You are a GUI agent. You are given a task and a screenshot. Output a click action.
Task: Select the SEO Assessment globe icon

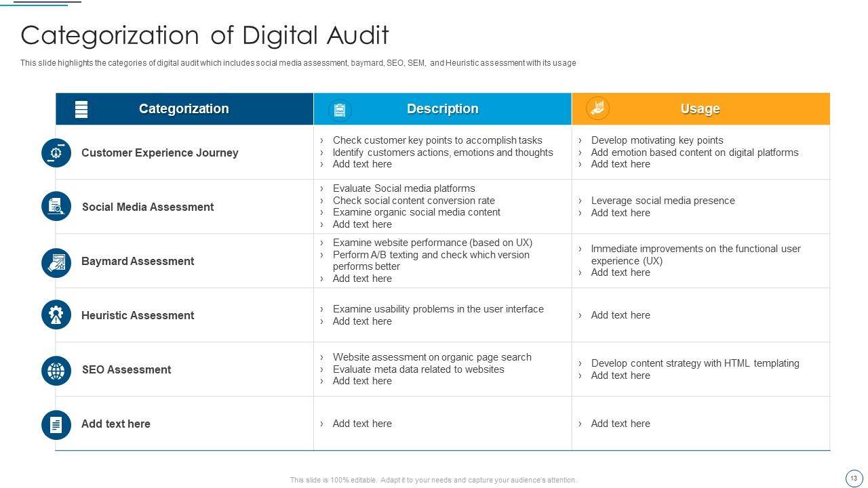click(56, 371)
